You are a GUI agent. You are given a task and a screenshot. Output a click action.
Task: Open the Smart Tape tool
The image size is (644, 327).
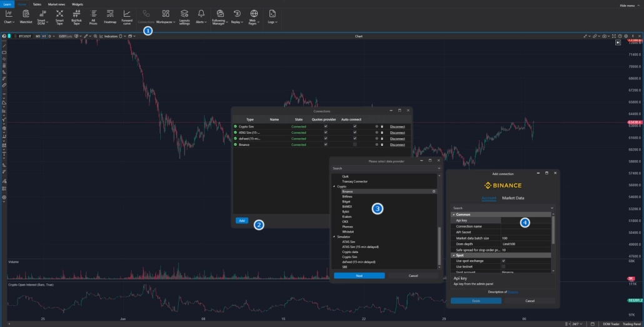point(59,18)
